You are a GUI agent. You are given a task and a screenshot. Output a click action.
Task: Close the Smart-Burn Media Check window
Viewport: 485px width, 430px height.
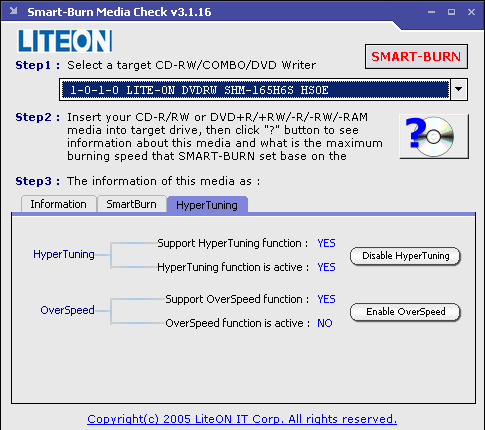click(471, 12)
